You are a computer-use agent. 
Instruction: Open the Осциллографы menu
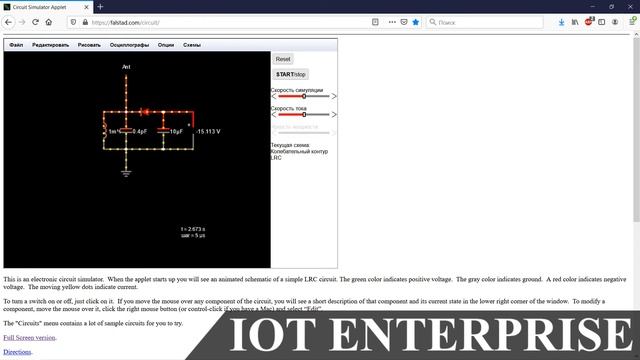coord(129,45)
